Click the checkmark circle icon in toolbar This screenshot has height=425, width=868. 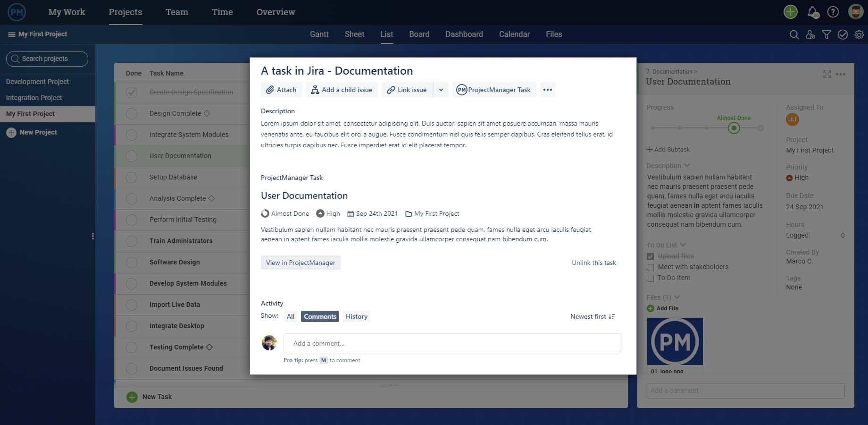coord(843,34)
